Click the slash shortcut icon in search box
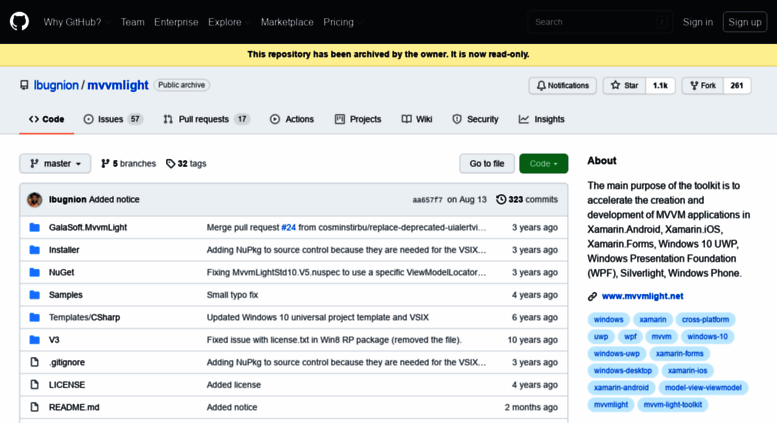 click(x=662, y=22)
